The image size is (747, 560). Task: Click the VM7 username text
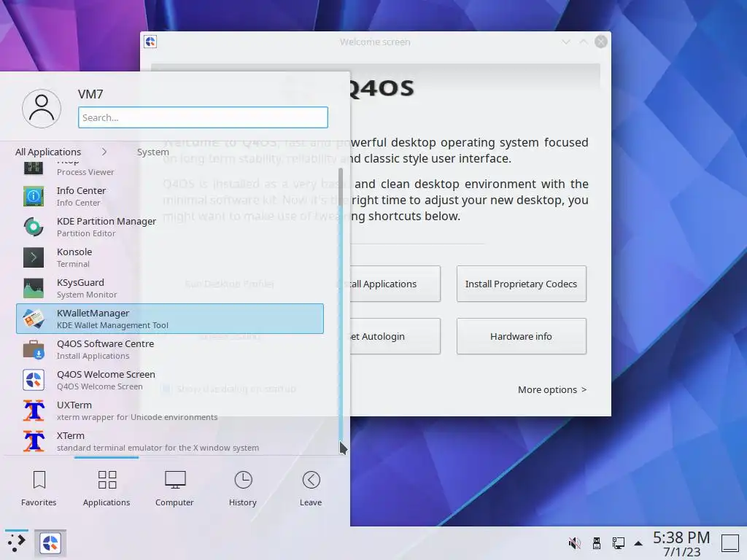[x=90, y=94]
